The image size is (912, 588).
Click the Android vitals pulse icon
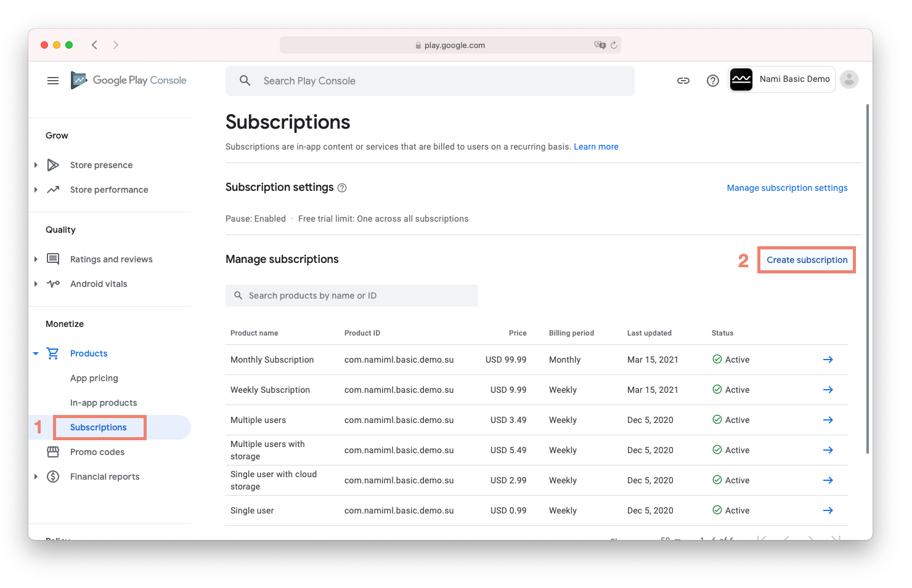[x=53, y=284]
